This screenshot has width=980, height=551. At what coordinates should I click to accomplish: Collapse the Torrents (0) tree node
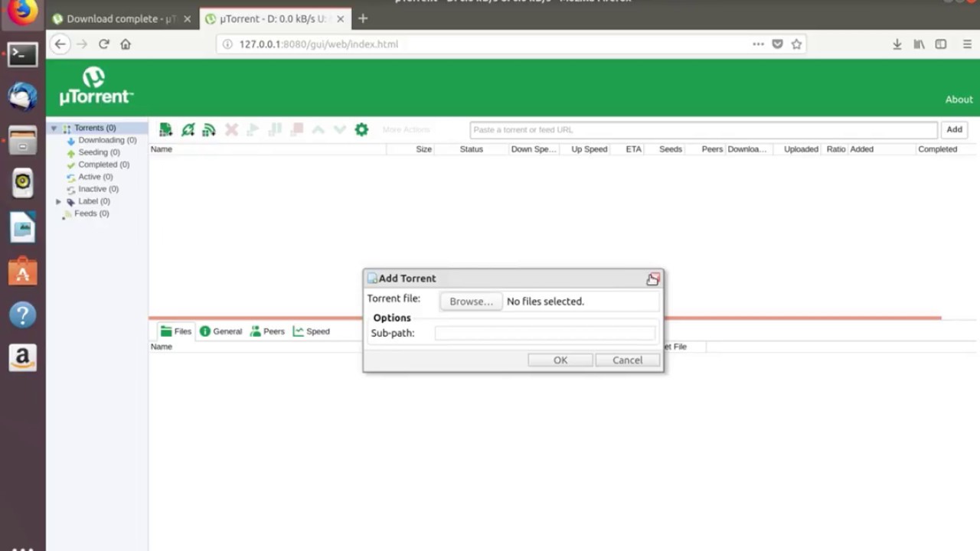(54, 129)
